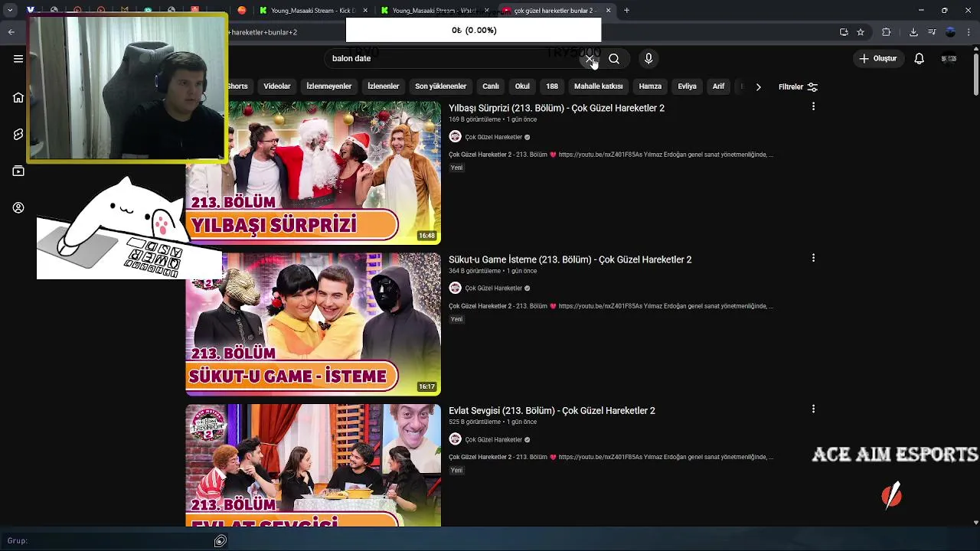Click the "balon date" search input
This screenshot has height=551, width=980.
[452, 58]
